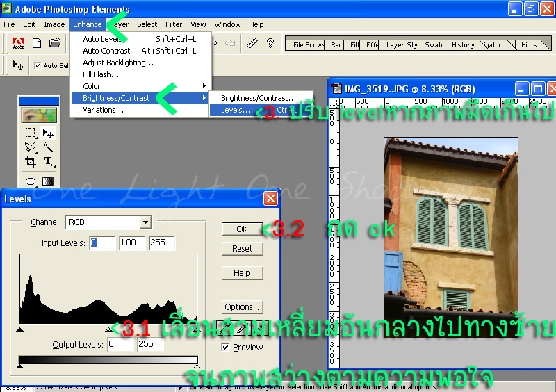The height and width of the screenshot is (392, 556).
Task: Click the midtone 1.00 input field
Action: 132,243
